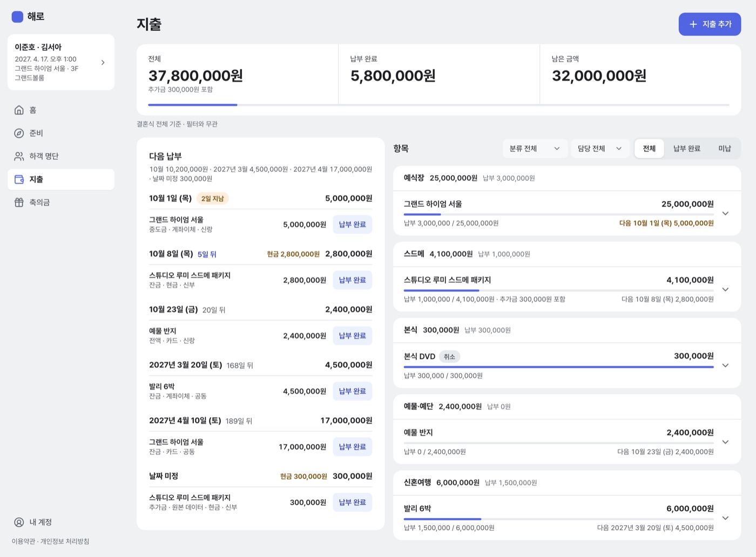Click the 2일 지남 overdue badge

[x=212, y=199]
